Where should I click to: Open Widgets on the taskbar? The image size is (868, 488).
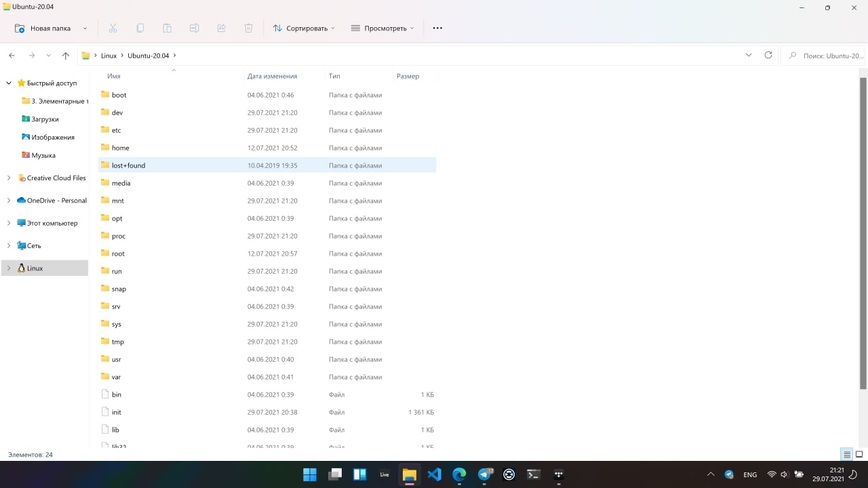pyautogui.click(x=359, y=474)
